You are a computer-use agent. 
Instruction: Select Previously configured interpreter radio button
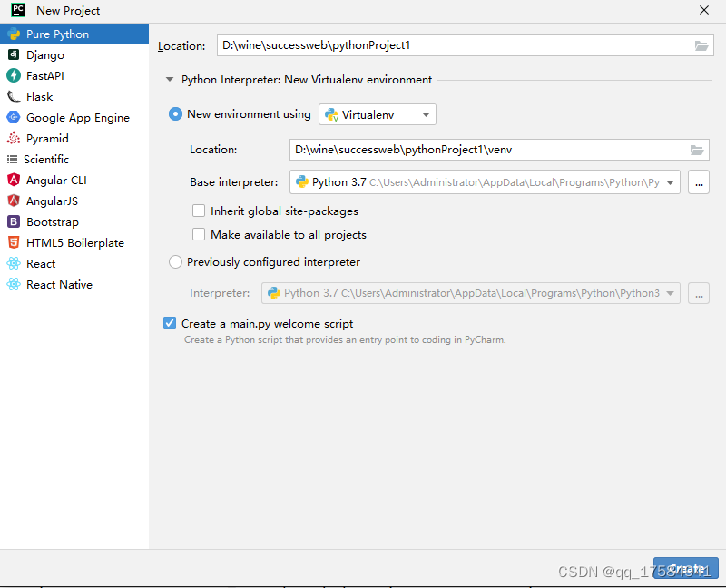[x=175, y=262]
